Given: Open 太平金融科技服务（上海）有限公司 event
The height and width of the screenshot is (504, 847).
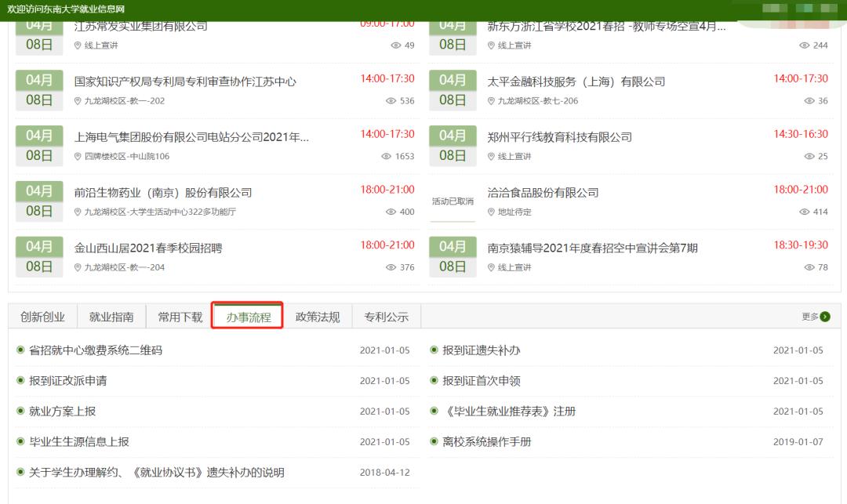Looking at the screenshot, I should coord(576,82).
